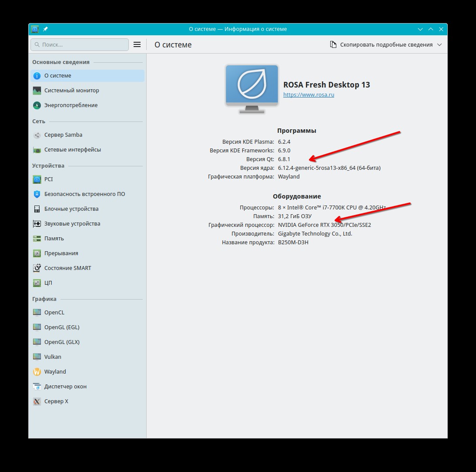
Task: Click the B250M-D3H product name
Action: tap(293, 243)
